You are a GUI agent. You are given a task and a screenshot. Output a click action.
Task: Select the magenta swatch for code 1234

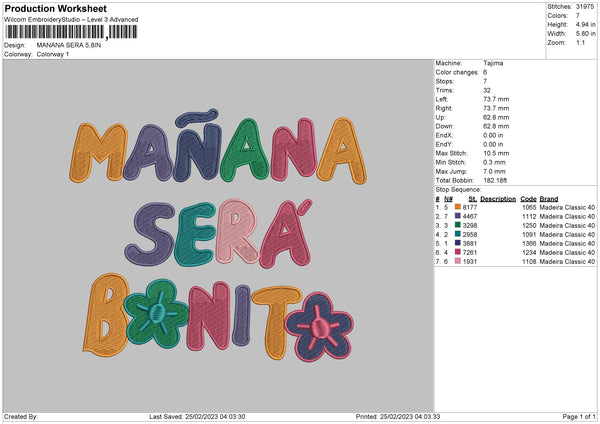(459, 252)
